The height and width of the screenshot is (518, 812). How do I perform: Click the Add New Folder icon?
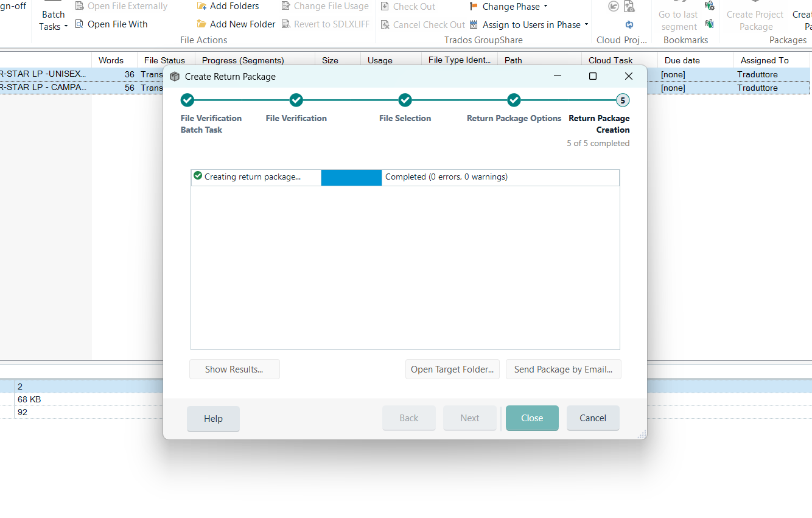[x=201, y=24]
